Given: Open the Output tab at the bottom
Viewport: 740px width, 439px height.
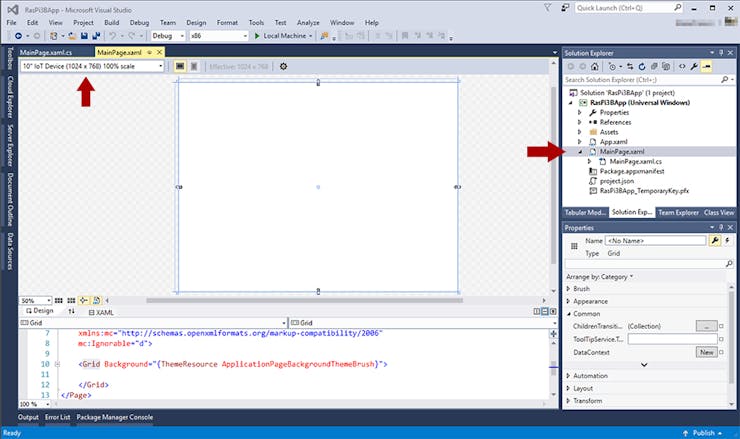Looking at the screenshot, I should tap(28, 417).
